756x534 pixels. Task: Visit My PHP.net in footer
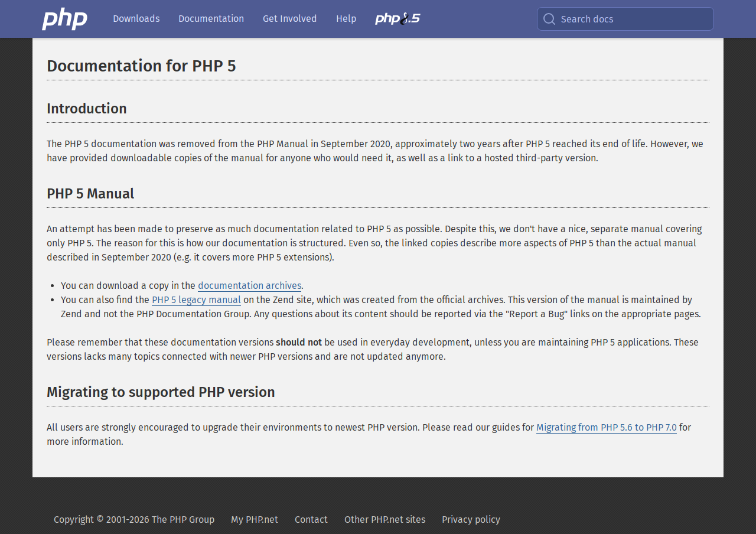[x=254, y=520]
